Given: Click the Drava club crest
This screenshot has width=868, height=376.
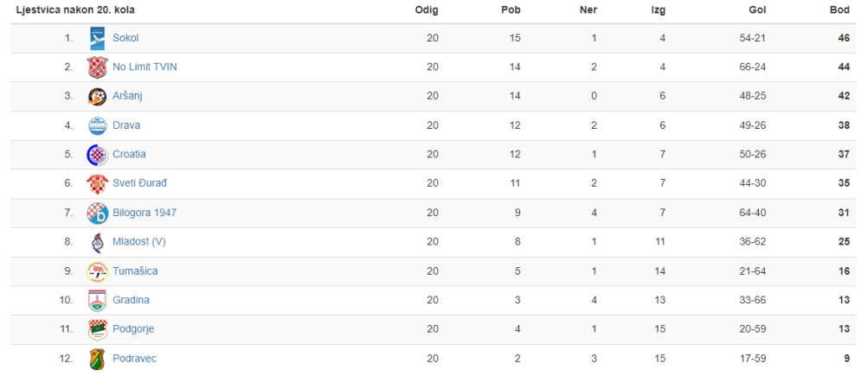Looking at the screenshot, I should coord(98,125).
